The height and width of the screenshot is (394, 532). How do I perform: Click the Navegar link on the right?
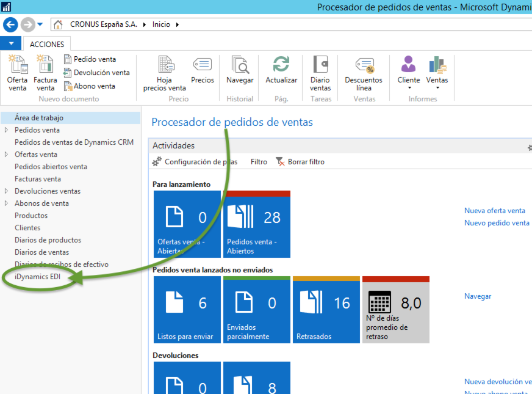[478, 296]
